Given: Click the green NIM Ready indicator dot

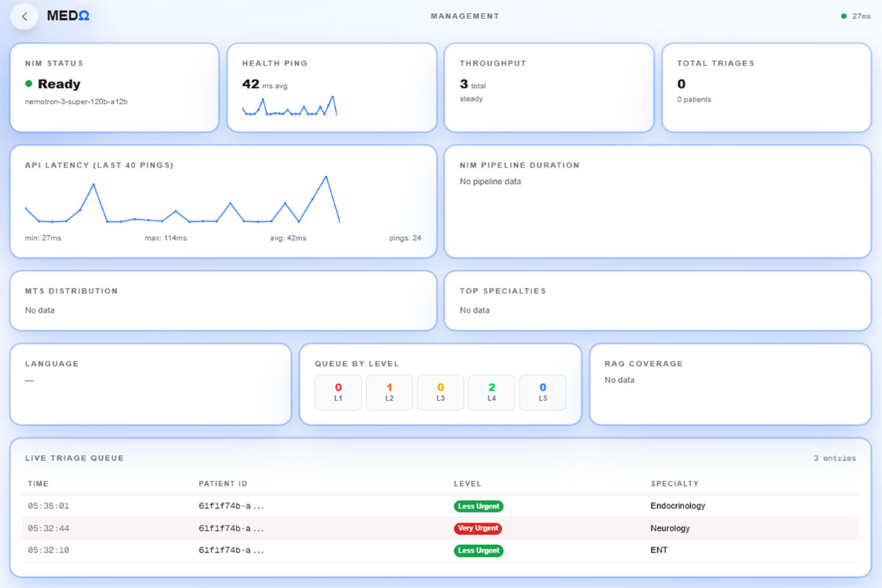Looking at the screenshot, I should point(29,84).
